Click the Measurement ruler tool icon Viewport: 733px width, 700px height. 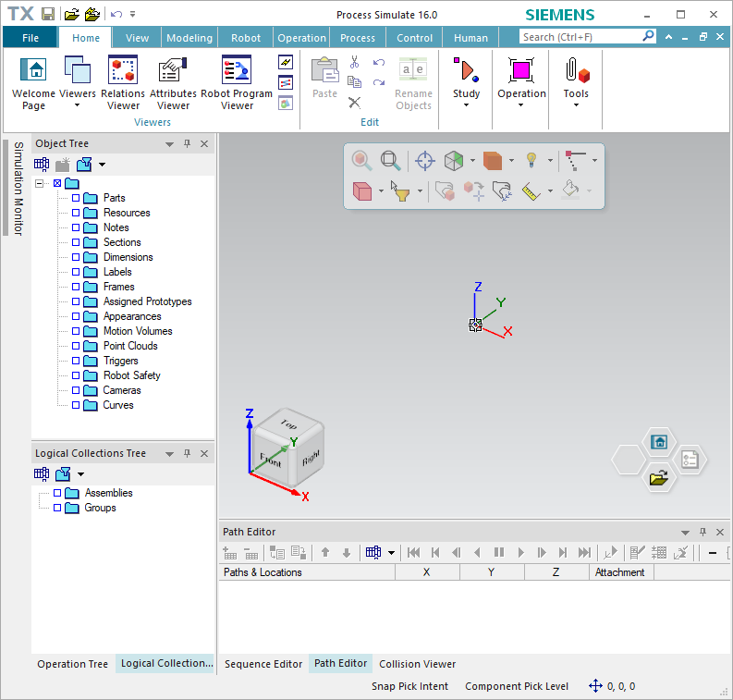coord(531,191)
